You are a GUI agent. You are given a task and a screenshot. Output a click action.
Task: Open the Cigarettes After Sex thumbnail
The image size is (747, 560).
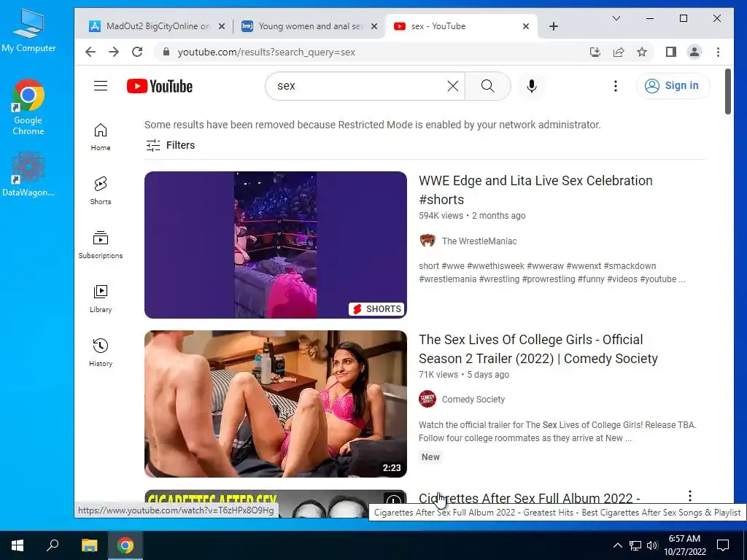275,504
